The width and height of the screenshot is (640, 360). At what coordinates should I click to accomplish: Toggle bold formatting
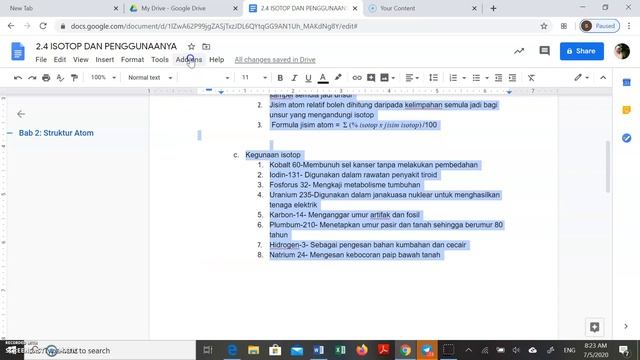click(x=280, y=78)
